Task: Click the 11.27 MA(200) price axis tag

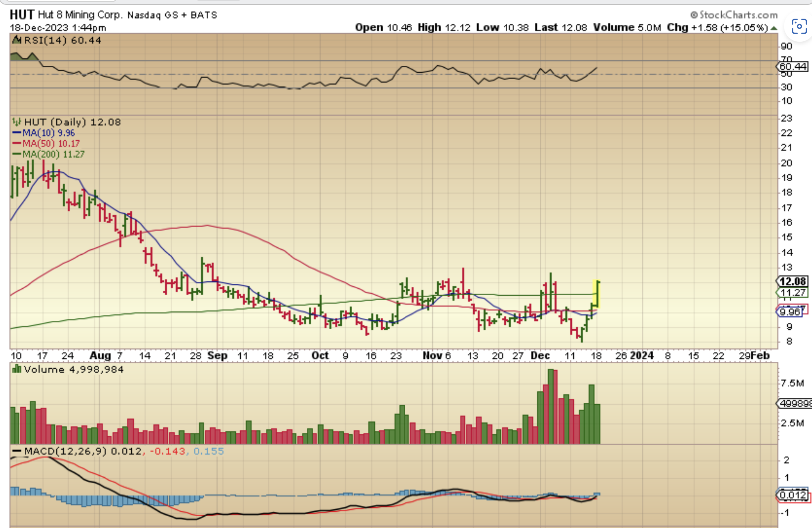Action: 793,292
